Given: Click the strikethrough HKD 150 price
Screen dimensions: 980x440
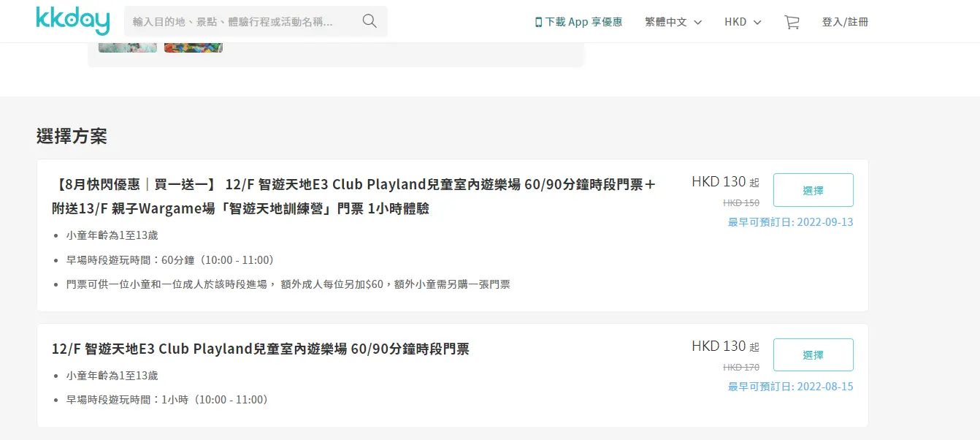Looking at the screenshot, I should click(740, 203).
